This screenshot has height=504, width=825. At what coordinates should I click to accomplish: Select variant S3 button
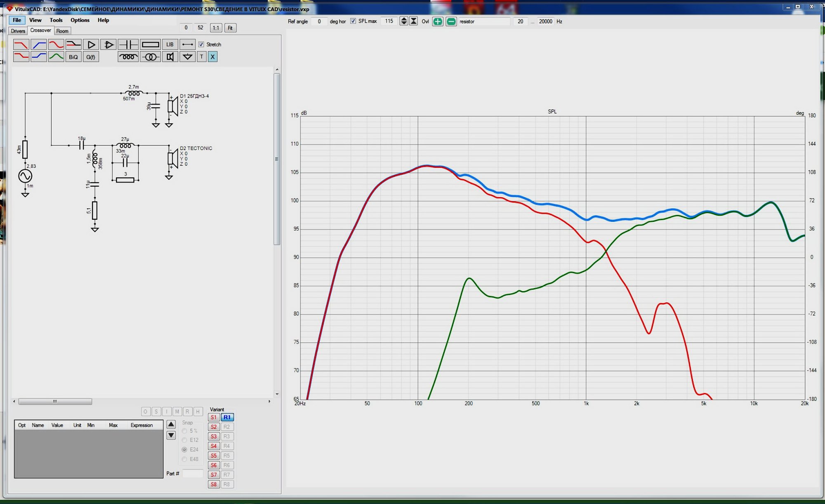coord(213,436)
